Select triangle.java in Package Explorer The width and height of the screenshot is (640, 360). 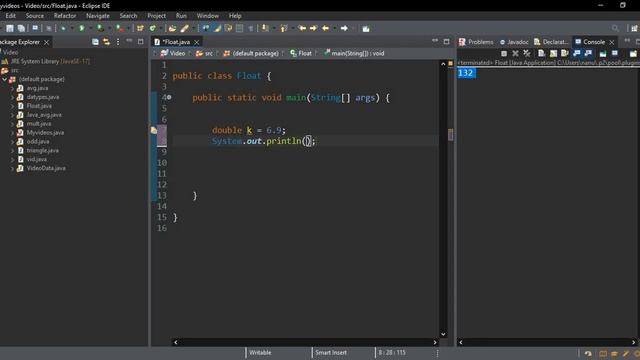coord(42,151)
